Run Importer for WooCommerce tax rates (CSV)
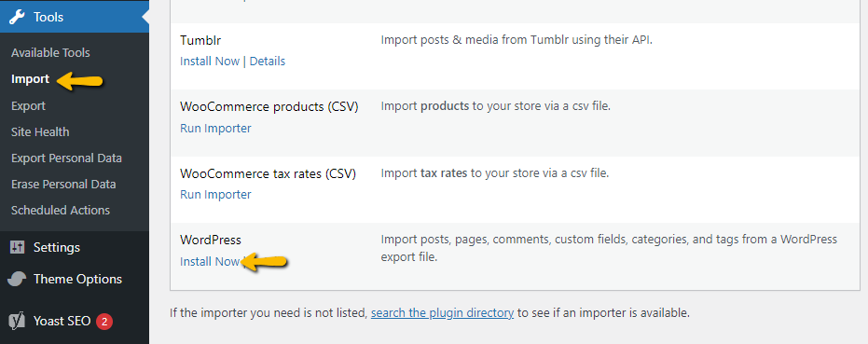Image resolution: width=868 pixels, height=344 pixels. pos(215,195)
